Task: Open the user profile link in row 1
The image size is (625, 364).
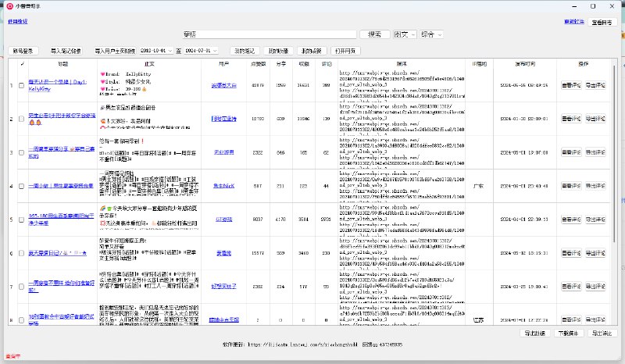Action: click(223, 85)
